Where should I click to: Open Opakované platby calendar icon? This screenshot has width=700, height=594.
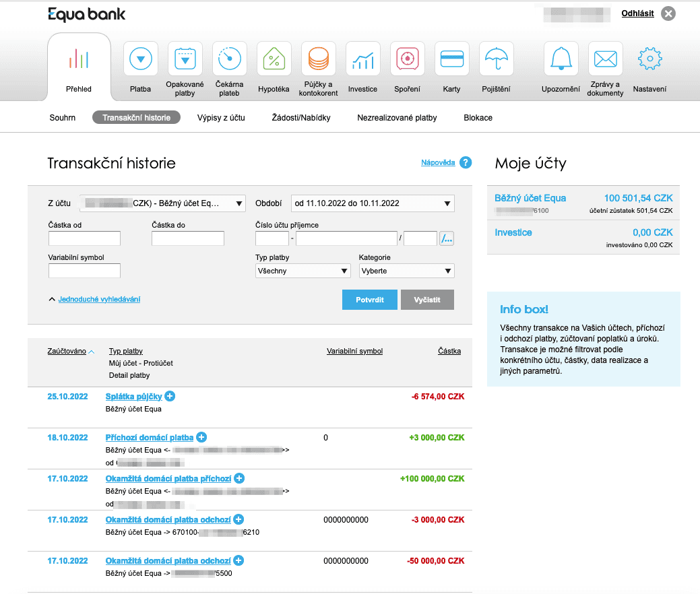[x=185, y=59]
